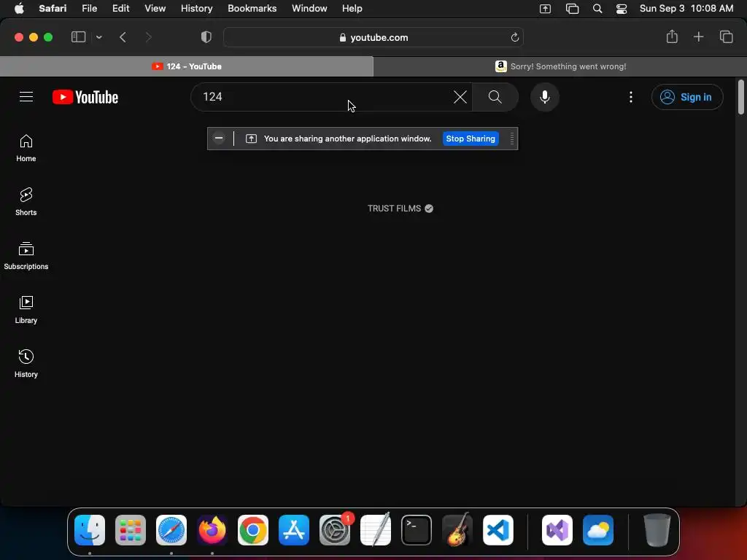Image resolution: width=747 pixels, height=560 pixels.
Task: Open App Store from the Dock
Action: coord(294,530)
